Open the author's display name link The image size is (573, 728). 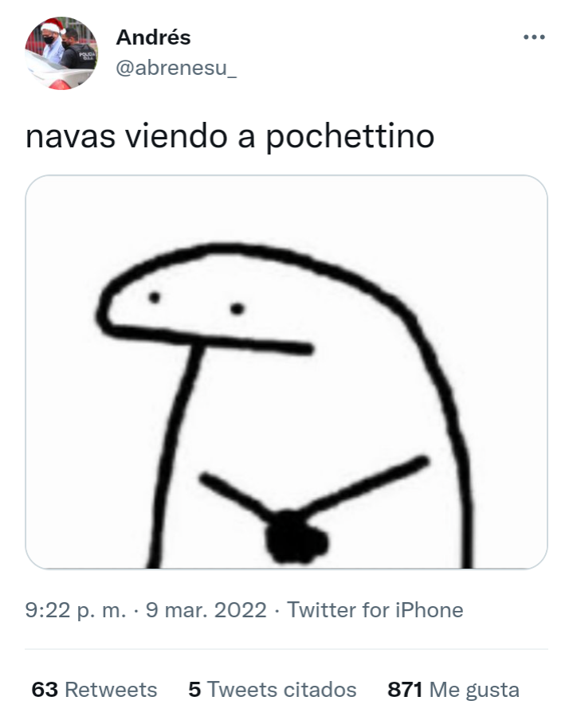coord(153,37)
